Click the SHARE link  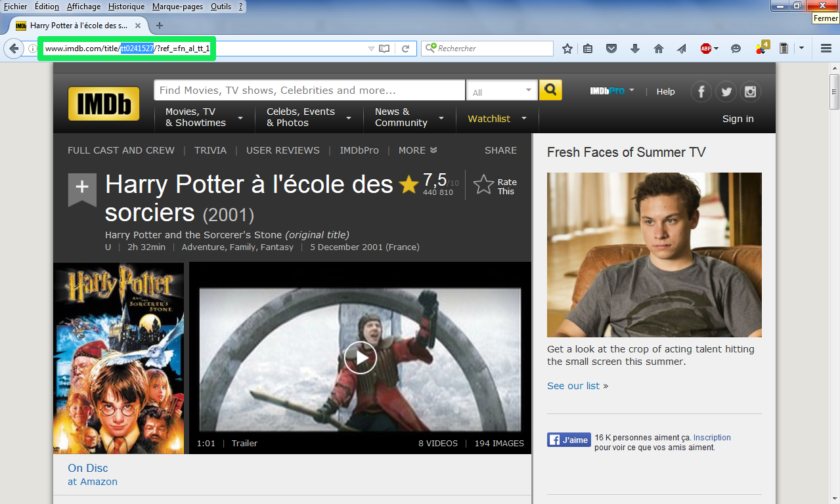click(500, 150)
